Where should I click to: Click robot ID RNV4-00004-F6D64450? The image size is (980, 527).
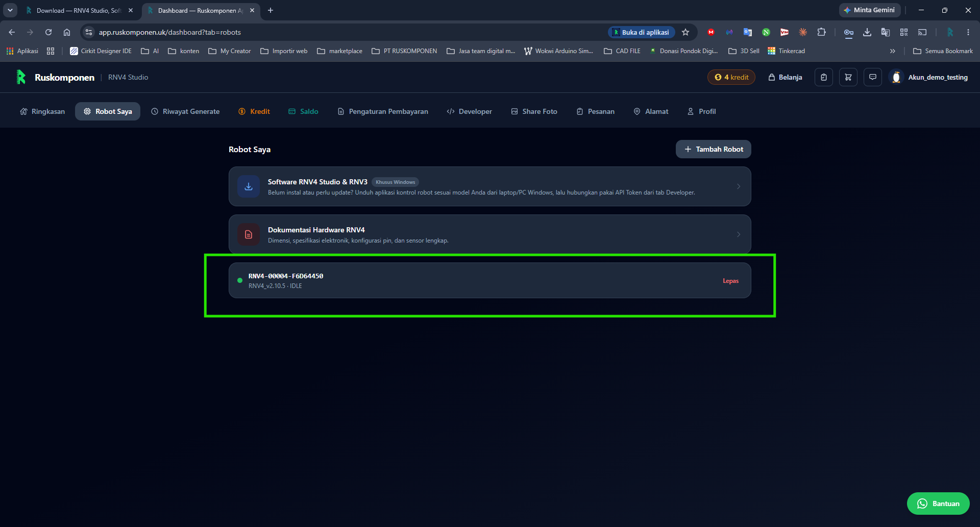286,276
